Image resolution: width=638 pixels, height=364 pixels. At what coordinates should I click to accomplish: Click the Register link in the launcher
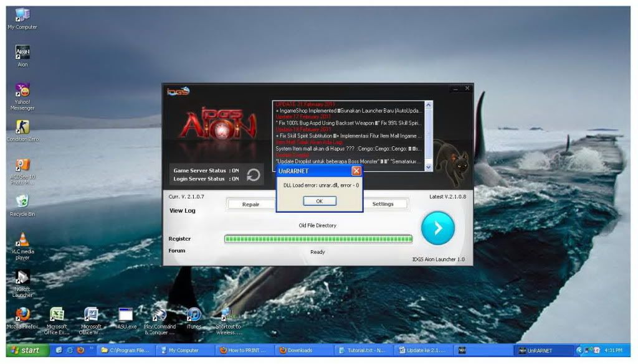pos(180,238)
